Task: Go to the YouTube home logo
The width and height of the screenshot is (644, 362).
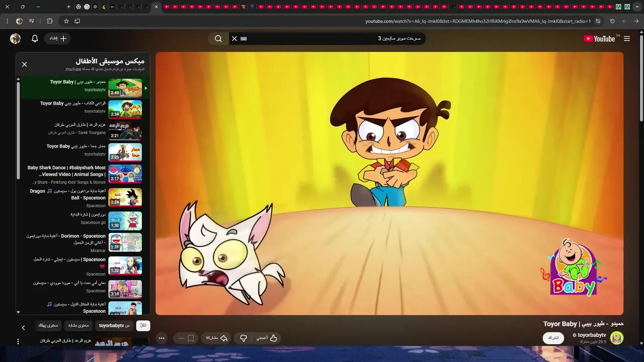Action: point(600,39)
